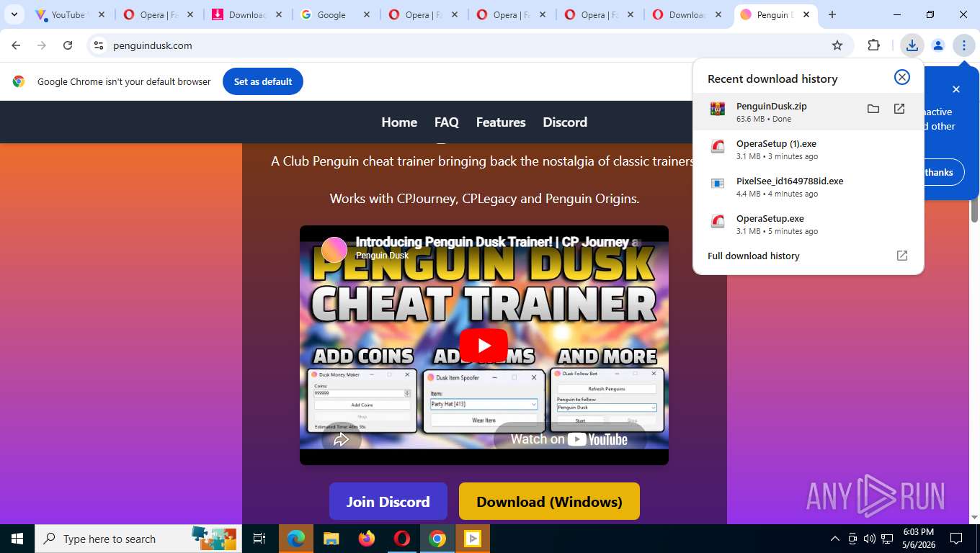This screenshot has width=980, height=553.
Task: Go back to previous page
Action: click(x=16, y=45)
